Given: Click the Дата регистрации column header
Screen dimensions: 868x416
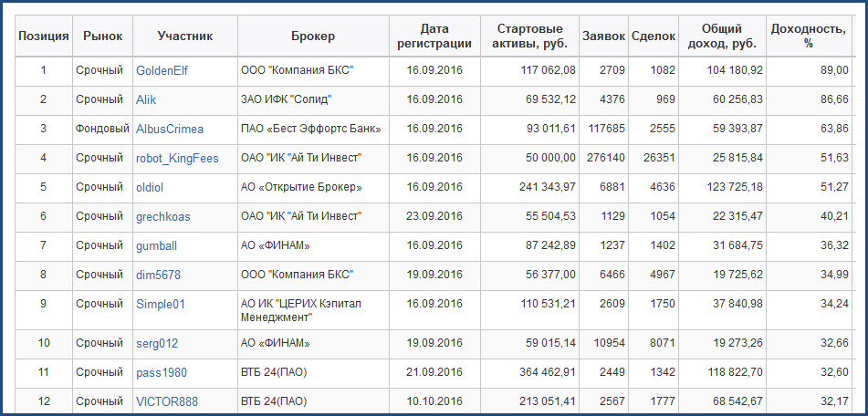Looking at the screenshot, I should 435,36.
